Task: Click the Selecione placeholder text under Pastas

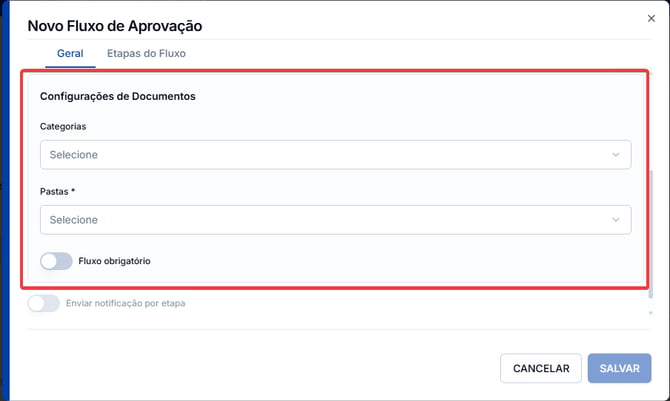Action: click(x=73, y=220)
